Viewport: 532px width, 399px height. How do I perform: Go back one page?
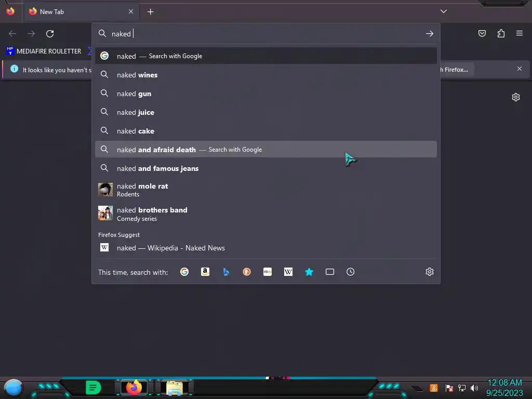tap(12, 34)
